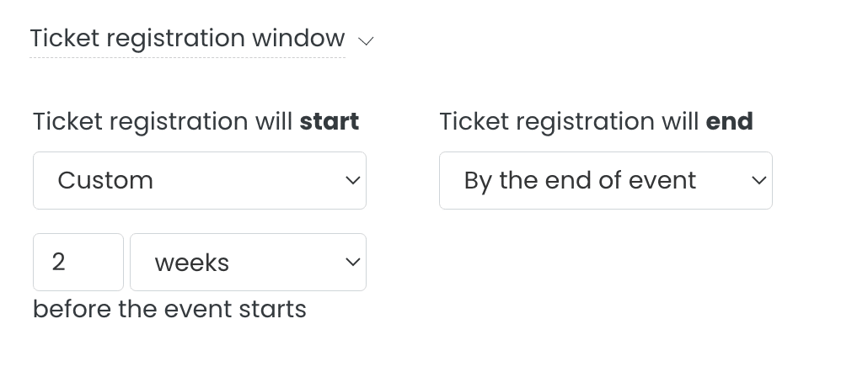The image size is (868, 372).
Task: Click the arrow on the weeks dropdown
Action: click(353, 262)
